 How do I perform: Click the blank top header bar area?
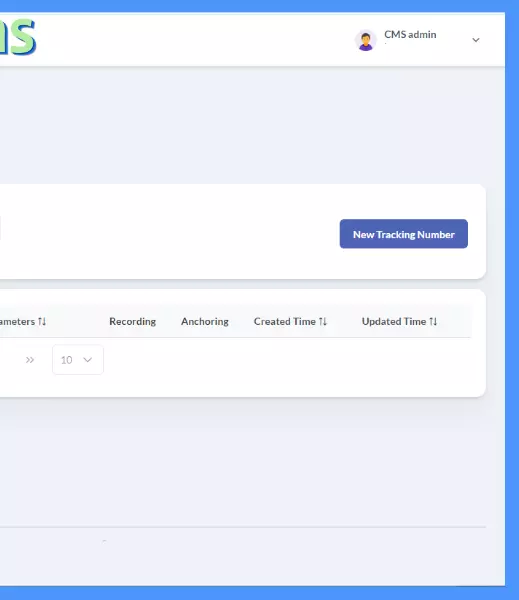(191, 40)
